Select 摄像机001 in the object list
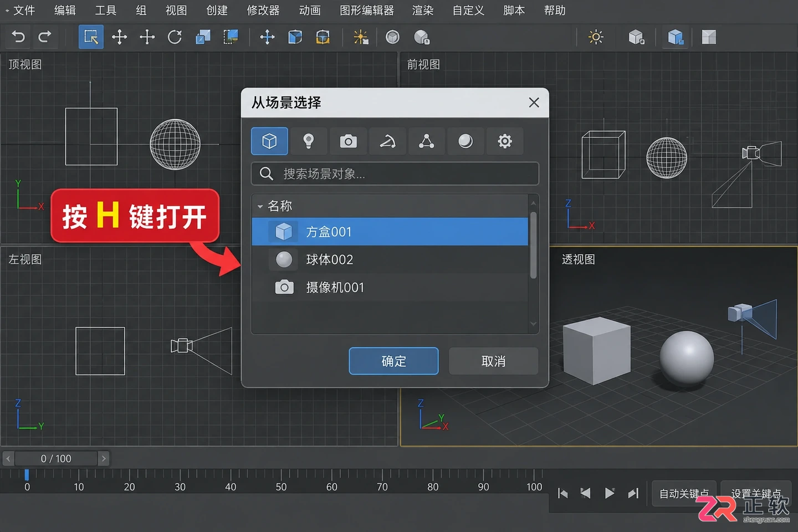 pyautogui.click(x=390, y=287)
